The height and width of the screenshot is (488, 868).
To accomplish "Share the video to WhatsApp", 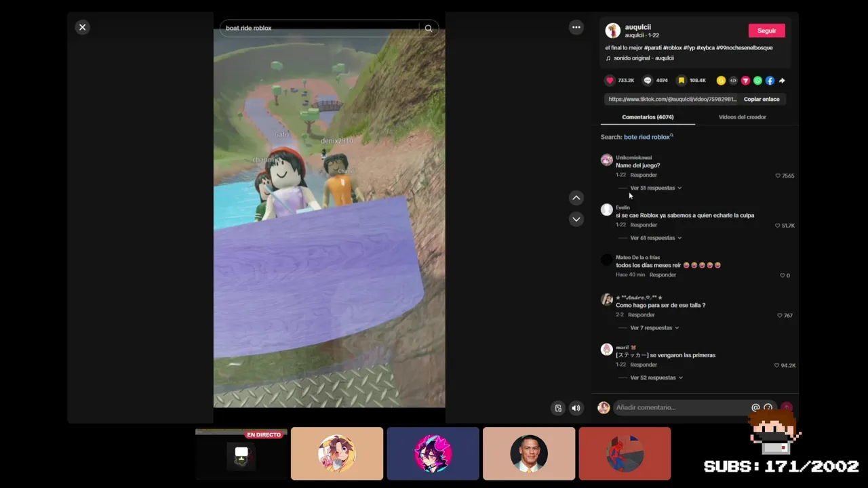I will click(x=757, y=81).
